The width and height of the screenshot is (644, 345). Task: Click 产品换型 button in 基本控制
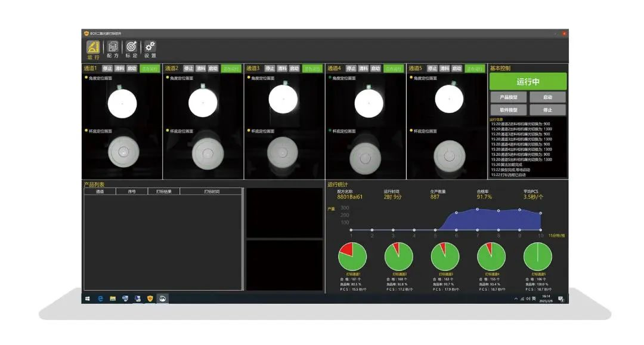coord(509,97)
